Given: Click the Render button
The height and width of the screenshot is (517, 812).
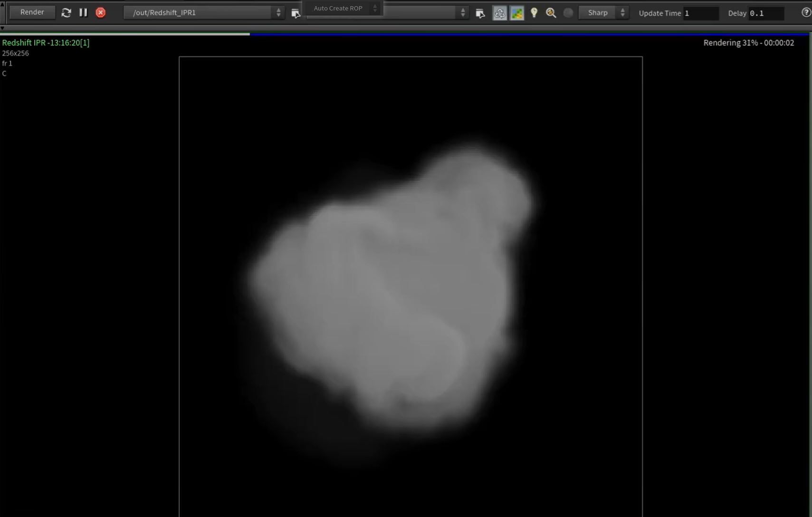Looking at the screenshot, I should click(x=32, y=12).
